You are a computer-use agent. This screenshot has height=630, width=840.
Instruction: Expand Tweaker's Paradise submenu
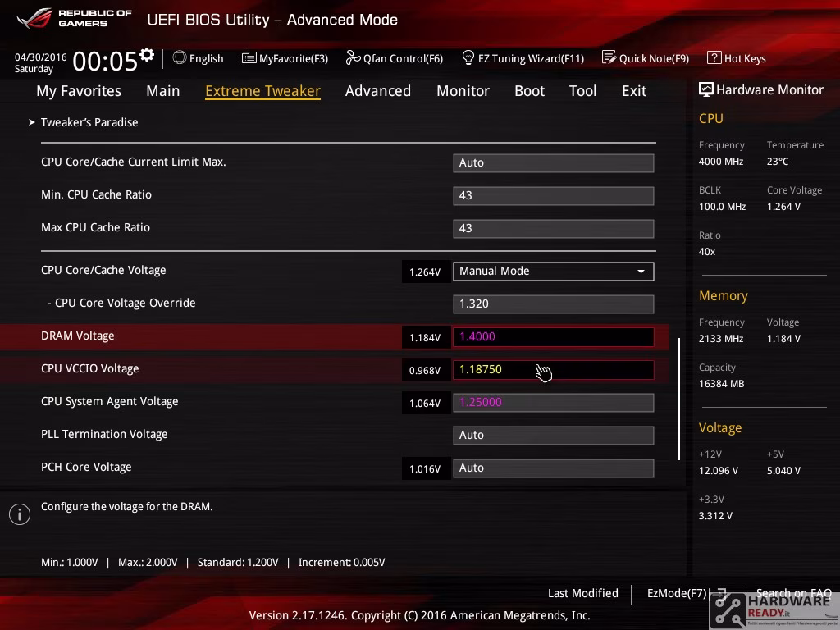pos(89,122)
